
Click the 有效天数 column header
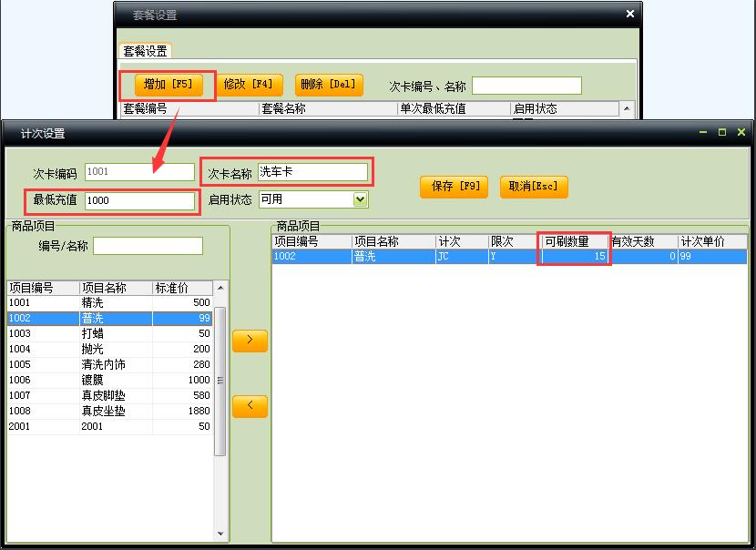point(643,241)
